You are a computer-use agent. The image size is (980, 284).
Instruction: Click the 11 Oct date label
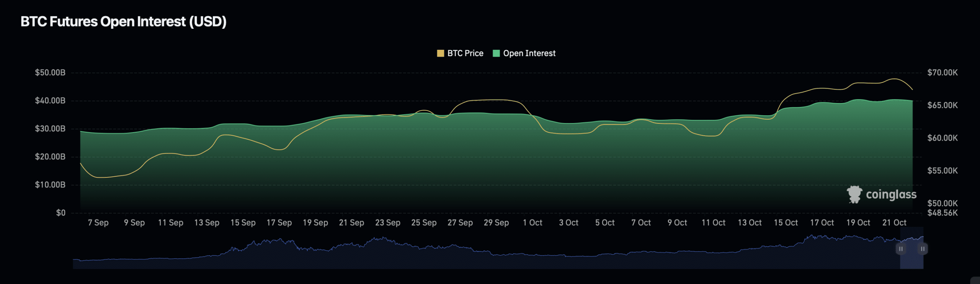coord(713,223)
